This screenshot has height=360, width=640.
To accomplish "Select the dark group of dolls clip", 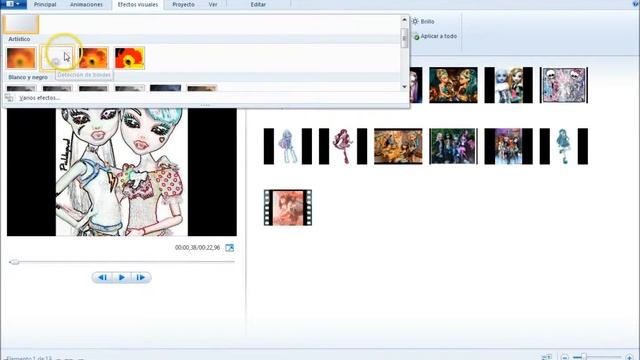I will [453, 146].
